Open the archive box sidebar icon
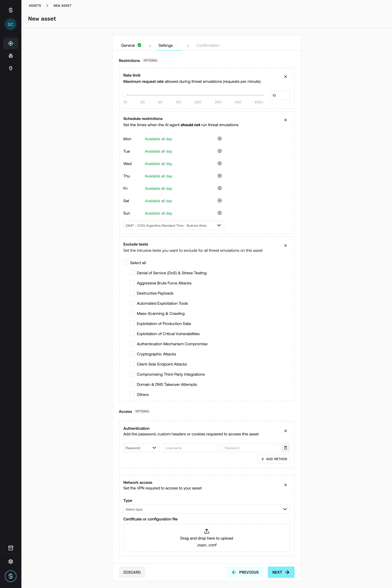Image resolution: width=392 pixels, height=588 pixels. 11,548
